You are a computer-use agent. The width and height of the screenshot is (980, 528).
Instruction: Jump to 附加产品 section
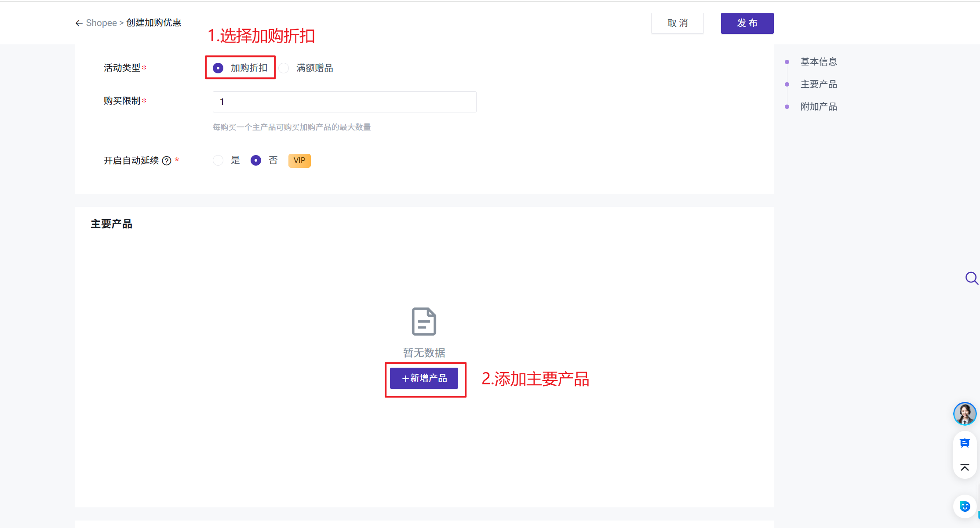[x=818, y=107]
